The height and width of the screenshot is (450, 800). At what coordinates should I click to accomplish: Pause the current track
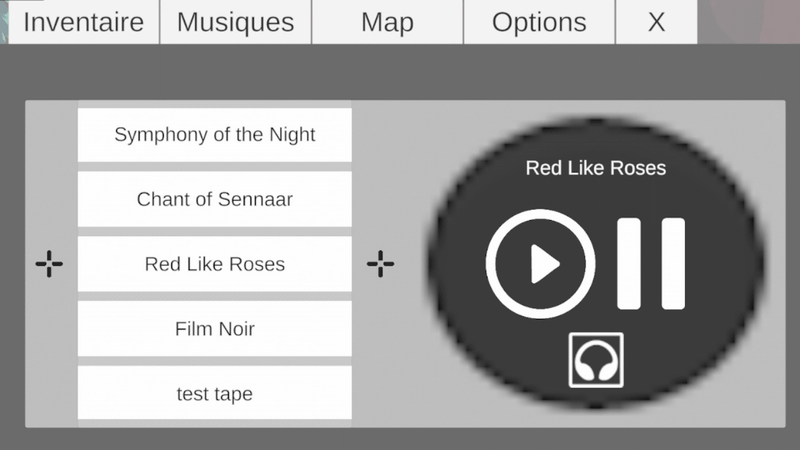coord(651,263)
